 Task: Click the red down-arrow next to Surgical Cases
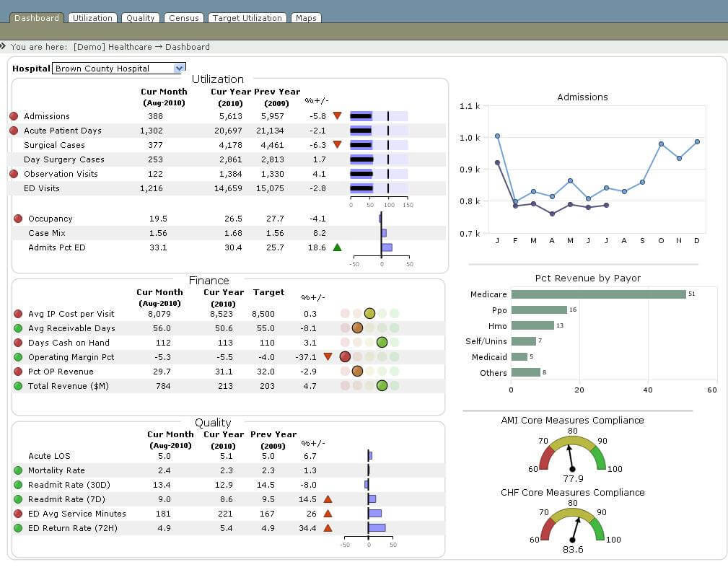click(x=336, y=144)
